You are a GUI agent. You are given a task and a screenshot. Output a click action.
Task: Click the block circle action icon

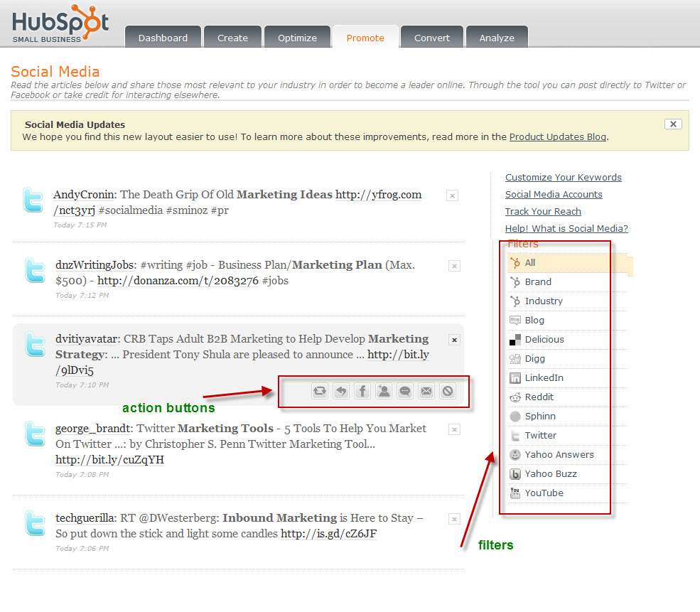point(448,392)
